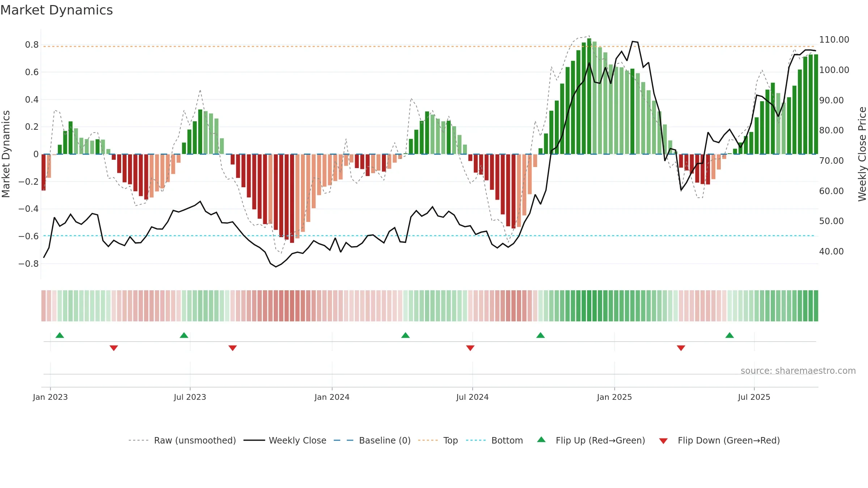Select Flip Up marker between Jan 2024 and Jul 2024
868x488 pixels.
tap(405, 335)
